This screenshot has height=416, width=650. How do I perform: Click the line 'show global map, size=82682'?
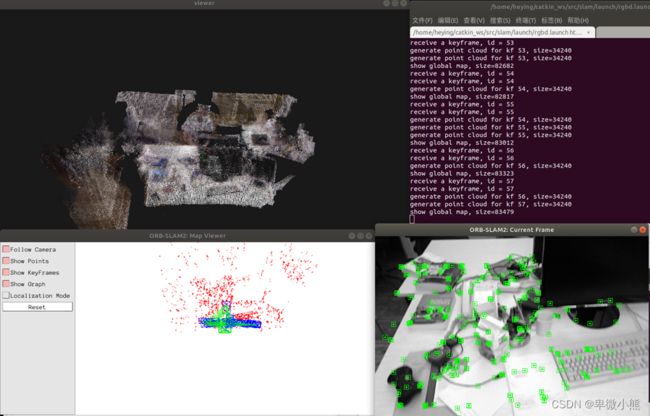click(462, 66)
